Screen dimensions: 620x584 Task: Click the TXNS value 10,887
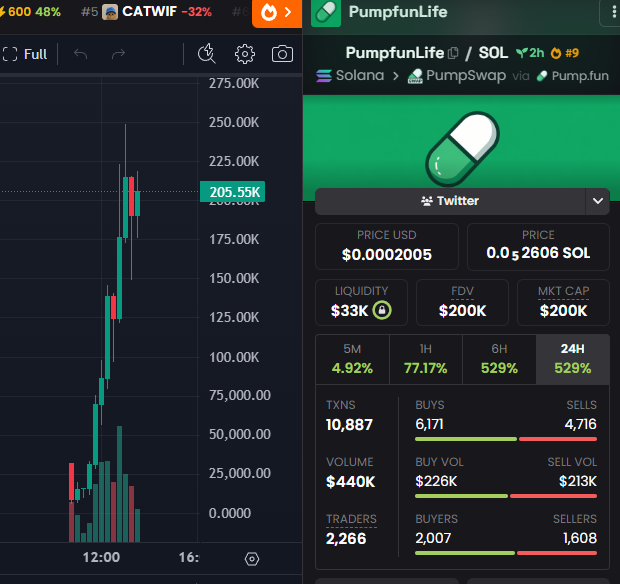[x=350, y=425]
